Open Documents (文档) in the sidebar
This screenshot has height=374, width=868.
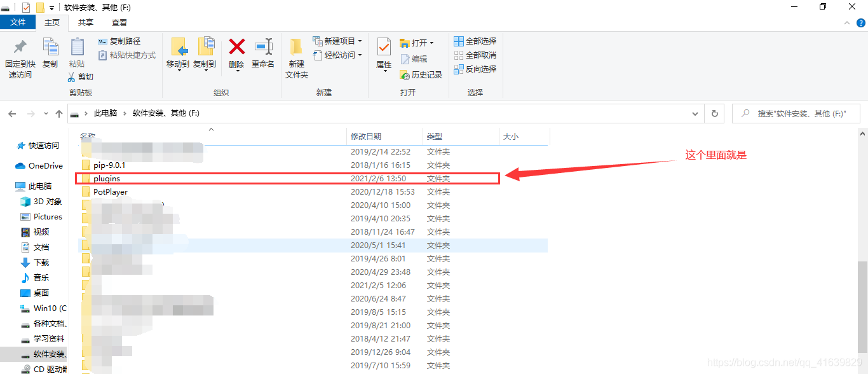[x=35, y=247]
